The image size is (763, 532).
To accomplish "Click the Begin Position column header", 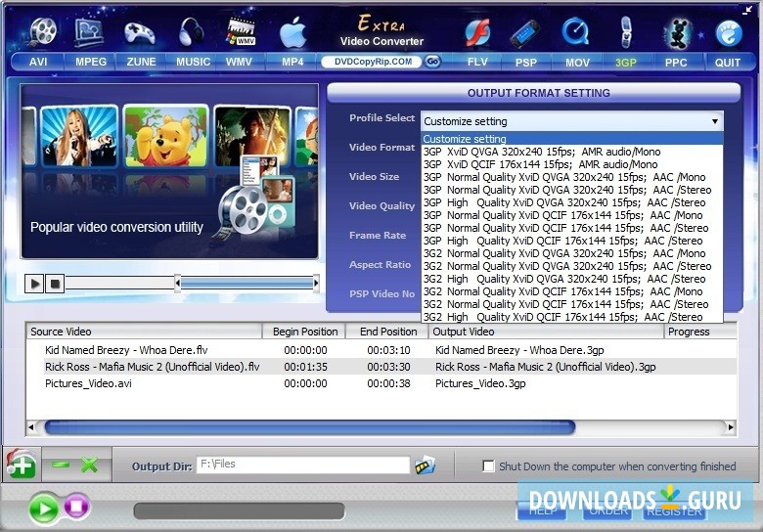I will coord(304,332).
